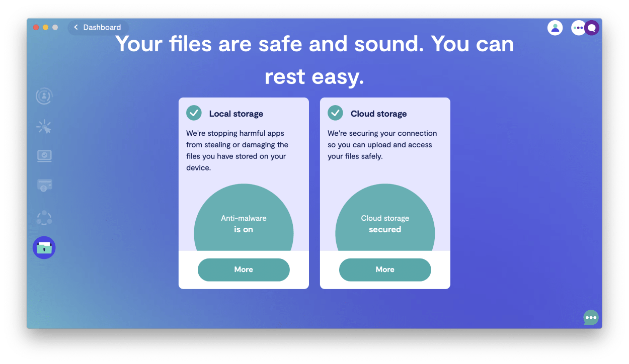Click the Cloud storage checkmark icon
Image resolution: width=629 pixels, height=364 pixels.
coord(335,113)
